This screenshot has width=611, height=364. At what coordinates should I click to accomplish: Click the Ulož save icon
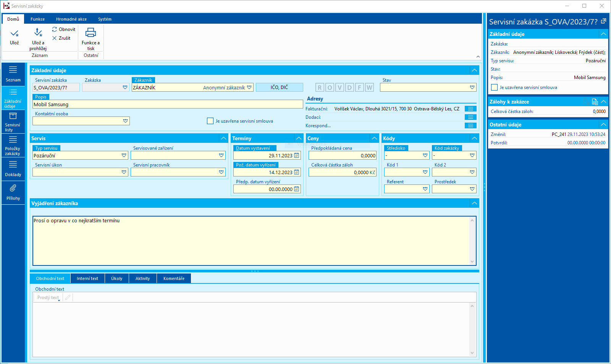pyautogui.click(x=15, y=34)
